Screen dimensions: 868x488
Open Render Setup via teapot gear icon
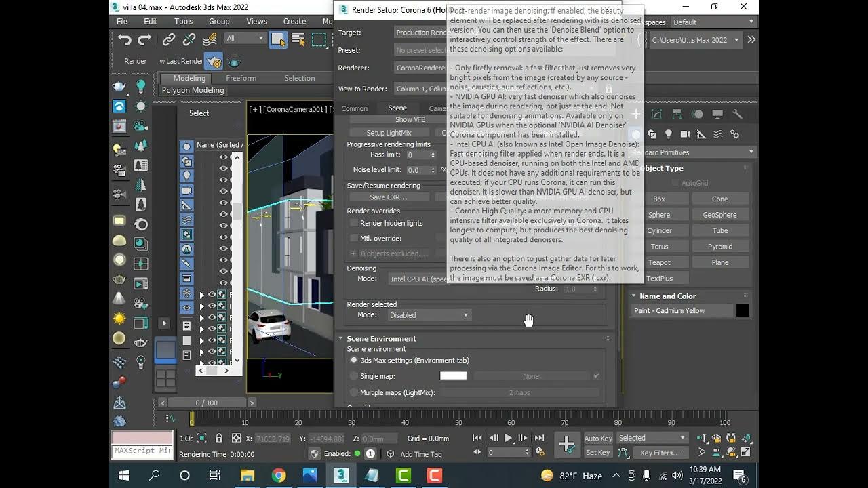214,61
